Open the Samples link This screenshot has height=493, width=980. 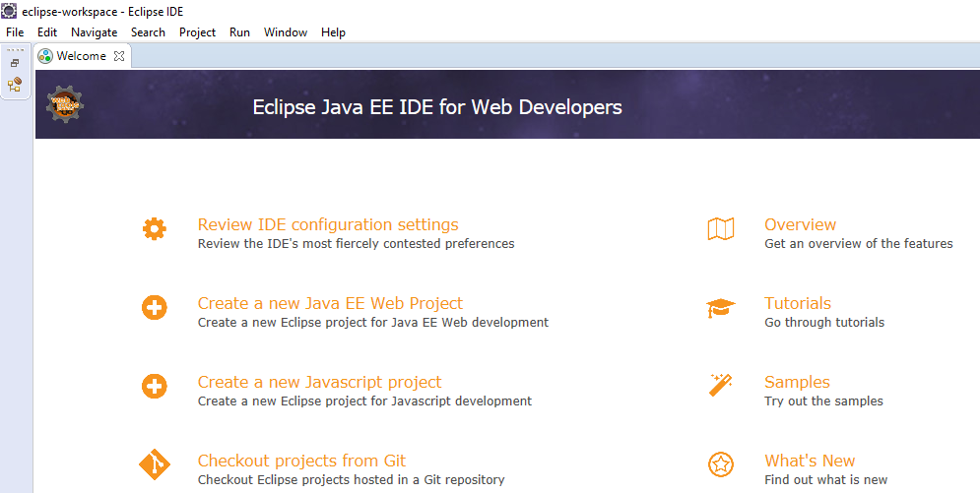pos(797,382)
